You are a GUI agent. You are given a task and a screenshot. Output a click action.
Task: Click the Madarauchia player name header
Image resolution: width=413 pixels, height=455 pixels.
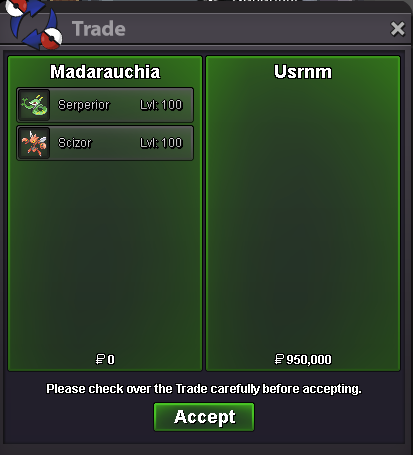tap(105, 72)
